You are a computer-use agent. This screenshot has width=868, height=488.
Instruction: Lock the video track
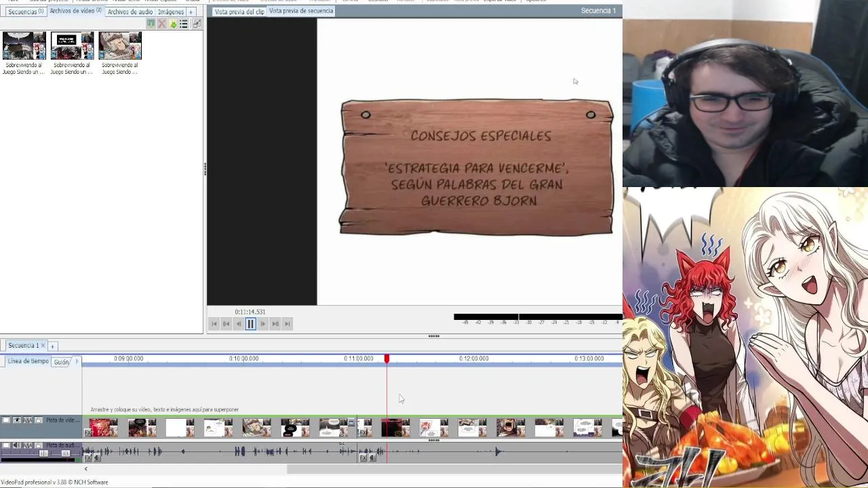39,420
